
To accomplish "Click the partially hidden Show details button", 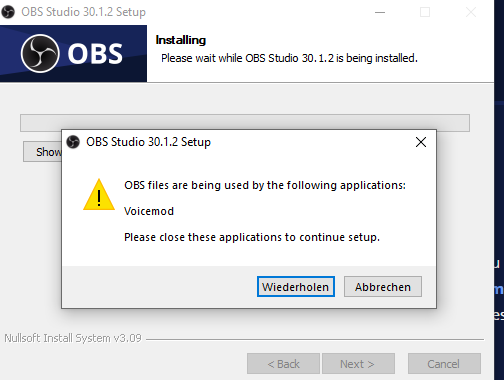I will 42,152.
